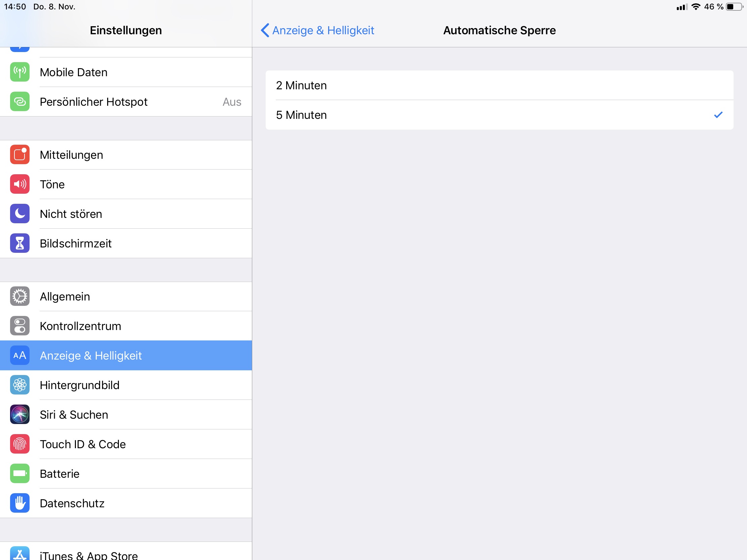The height and width of the screenshot is (560, 747).
Task: Click the Persönlicher Hotspot chain-link icon
Action: point(19,102)
